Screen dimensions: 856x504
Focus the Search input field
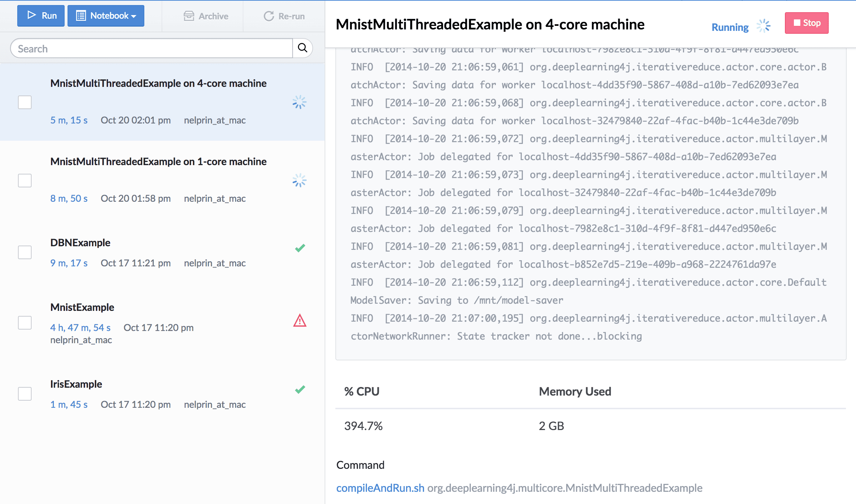152,48
